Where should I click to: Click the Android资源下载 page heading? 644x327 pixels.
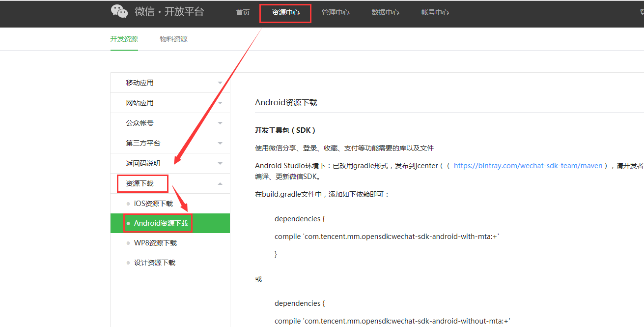(286, 102)
